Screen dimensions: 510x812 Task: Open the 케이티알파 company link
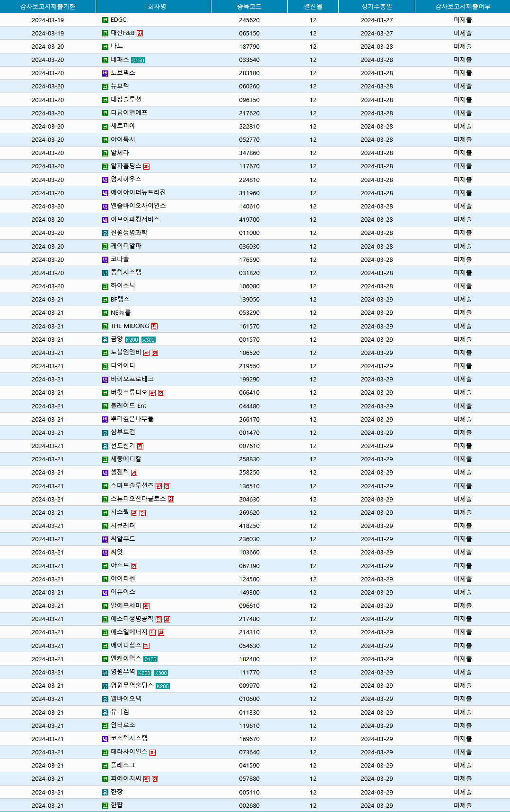(x=126, y=246)
